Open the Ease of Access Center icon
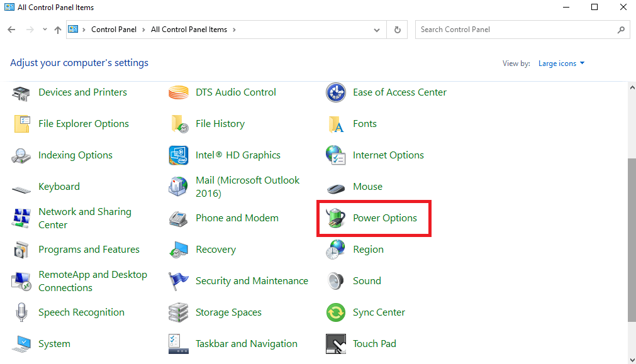This screenshot has height=364, width=636. tap(336, 92)
